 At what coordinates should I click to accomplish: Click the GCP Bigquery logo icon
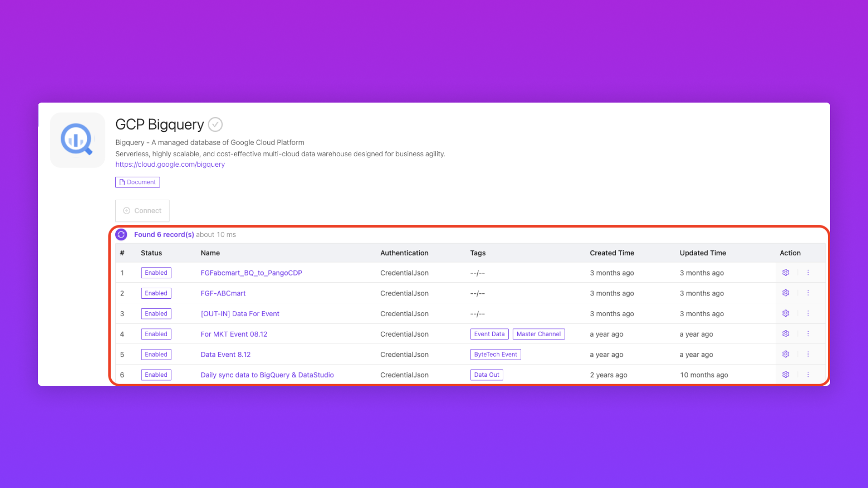click(77, 140)
